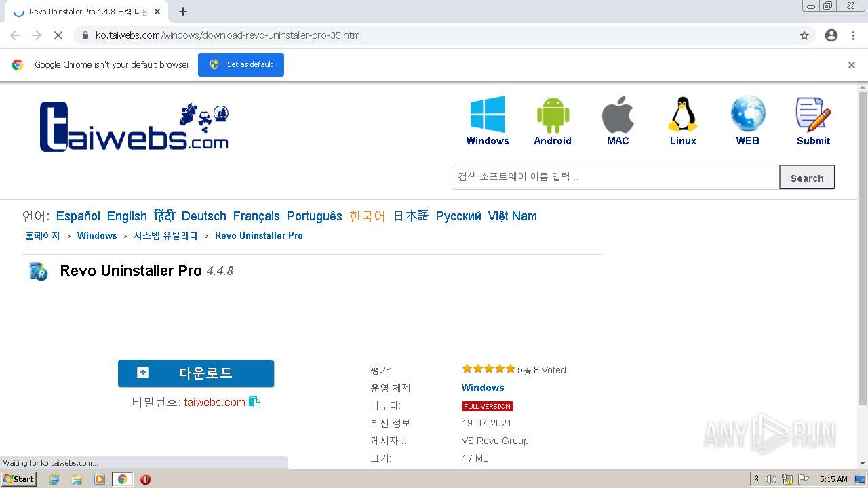
Task: Click the blue 다운로드 download button
Action: point(196,373)
